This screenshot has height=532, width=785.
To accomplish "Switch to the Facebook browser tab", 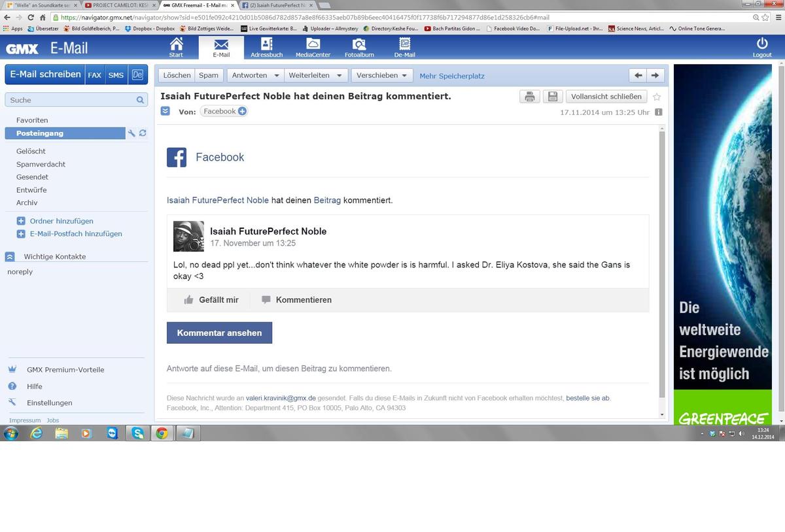I will (277, 5).
